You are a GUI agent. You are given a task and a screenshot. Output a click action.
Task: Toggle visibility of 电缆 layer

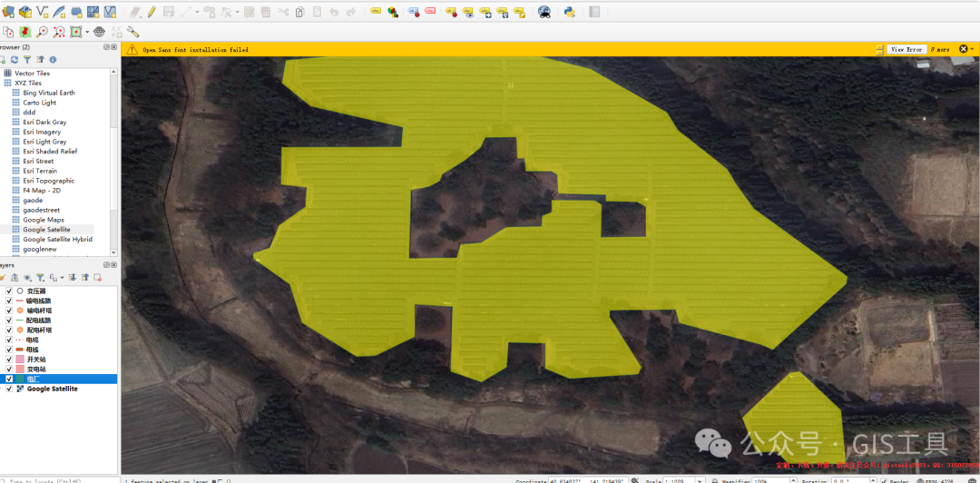point(9,340)
